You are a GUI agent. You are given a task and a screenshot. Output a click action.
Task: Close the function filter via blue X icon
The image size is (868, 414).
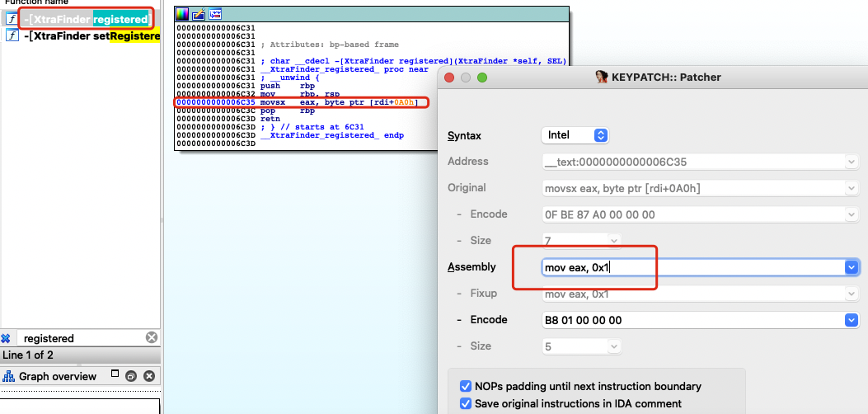[x=6, y=338]
